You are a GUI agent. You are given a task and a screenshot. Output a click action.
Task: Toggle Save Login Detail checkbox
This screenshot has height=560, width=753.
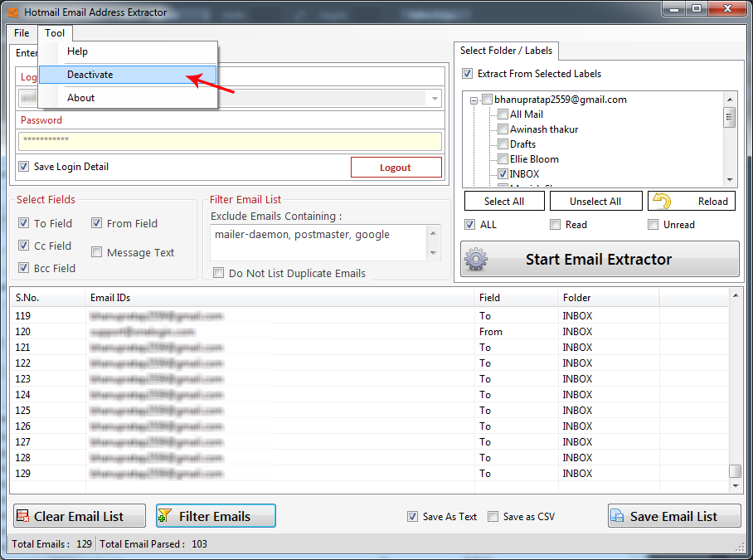click(23, 167)
